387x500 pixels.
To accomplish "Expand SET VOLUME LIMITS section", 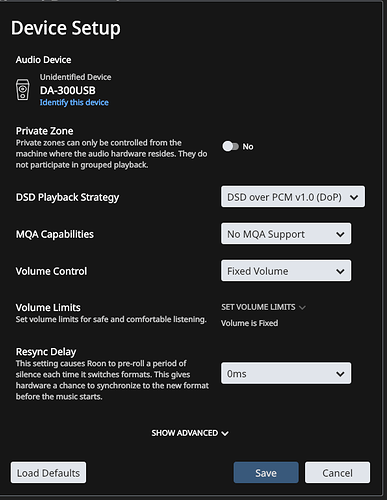I will 263,307.
